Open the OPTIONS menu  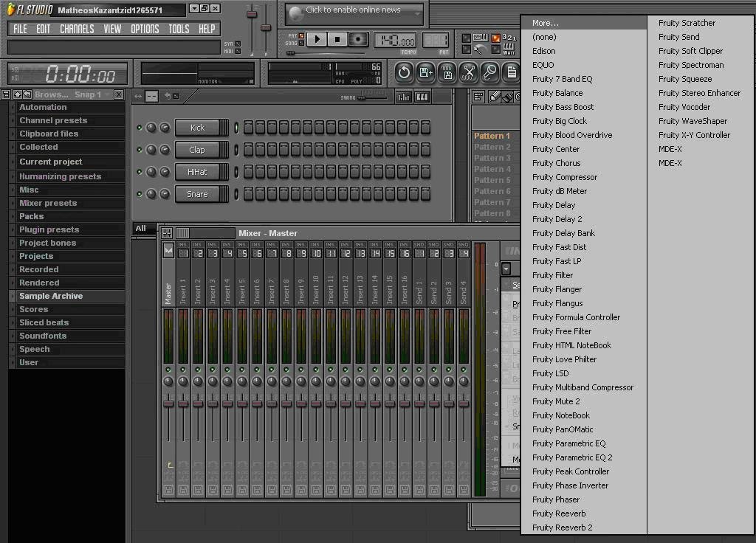tap(145, 29)
